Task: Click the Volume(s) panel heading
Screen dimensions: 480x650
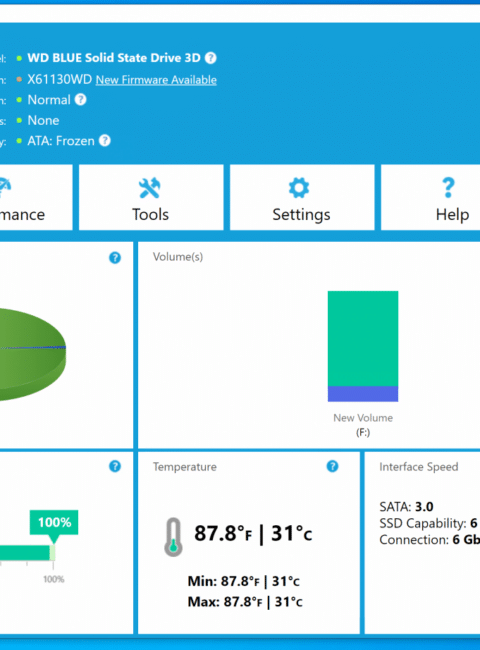Action: [x=178, y=257]
